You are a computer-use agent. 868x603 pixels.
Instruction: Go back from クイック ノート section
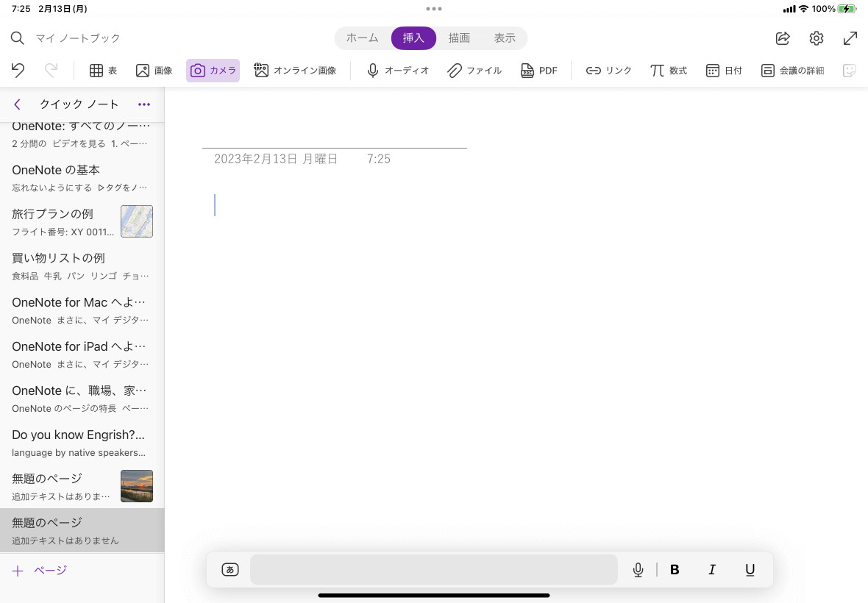coord(17,104)
